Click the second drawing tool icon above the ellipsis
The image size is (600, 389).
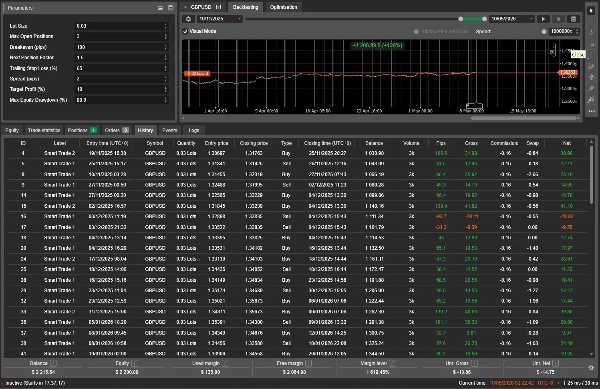pos(592,88)
